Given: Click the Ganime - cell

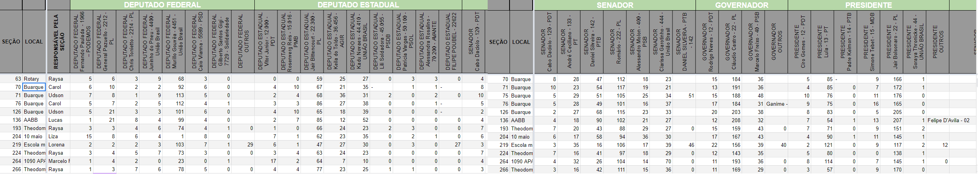Looking at the screenshot, I should (x=777, y=104).
